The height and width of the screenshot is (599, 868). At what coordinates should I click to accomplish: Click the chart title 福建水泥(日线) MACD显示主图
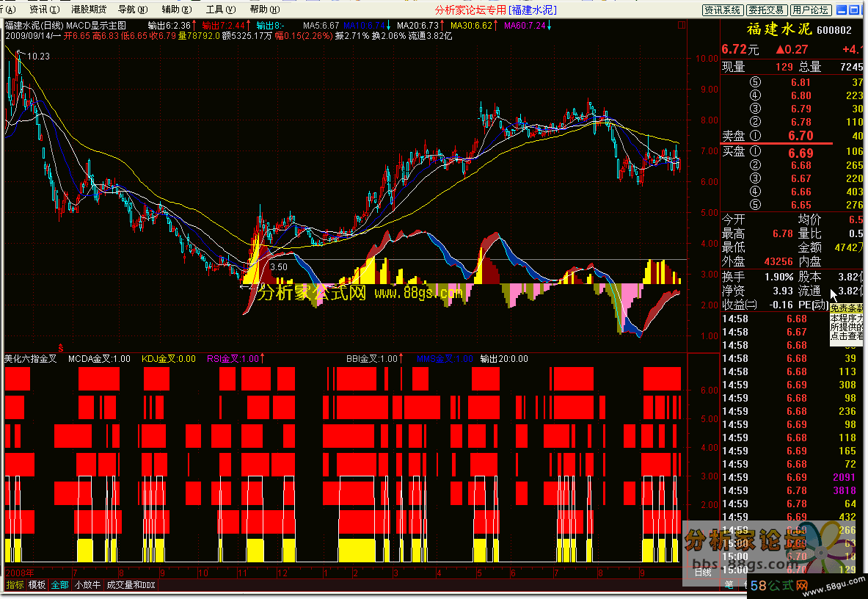click(66, 26)
